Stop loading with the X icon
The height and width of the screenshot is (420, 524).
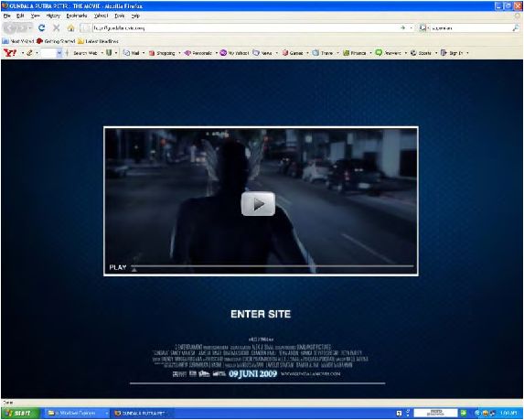click(56, 28)
